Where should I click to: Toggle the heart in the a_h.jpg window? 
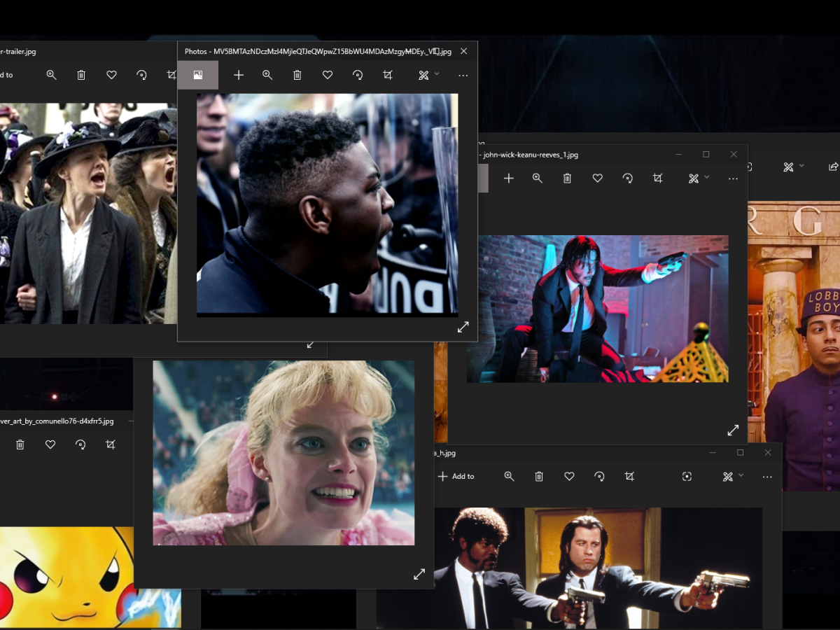pyautogui.click(x=569, y=476)
